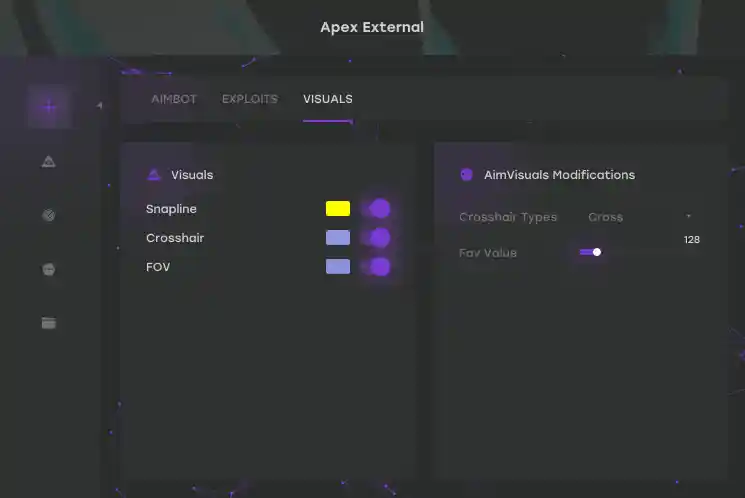This screenshot has width=745, height=498.
Task: Click the Fov Value slider handle
Action: 597,252
